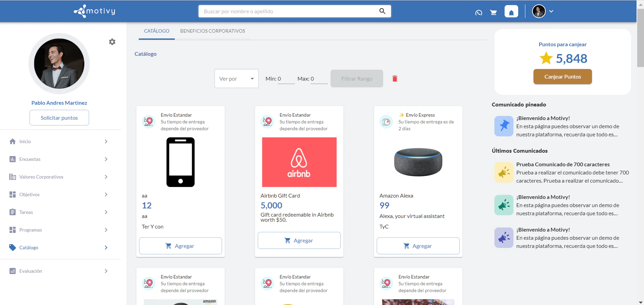Click the search magnifier icon

coord(382,11)
